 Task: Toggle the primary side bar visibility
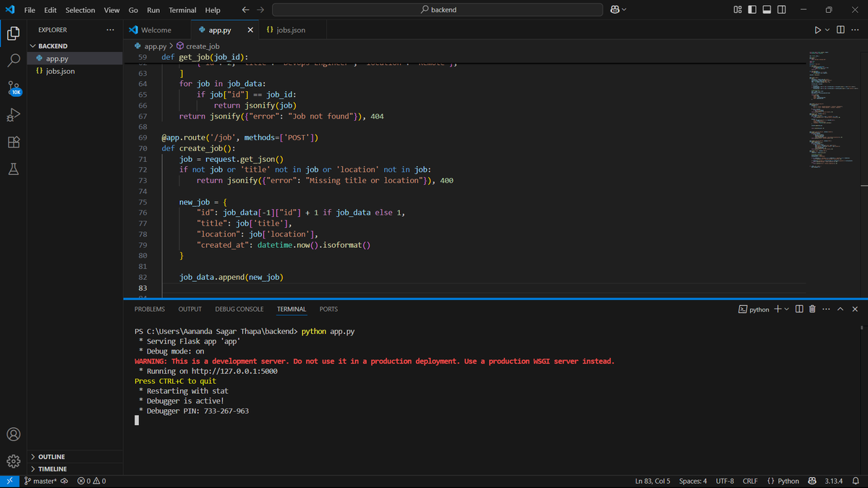click(x=752, y=10)
